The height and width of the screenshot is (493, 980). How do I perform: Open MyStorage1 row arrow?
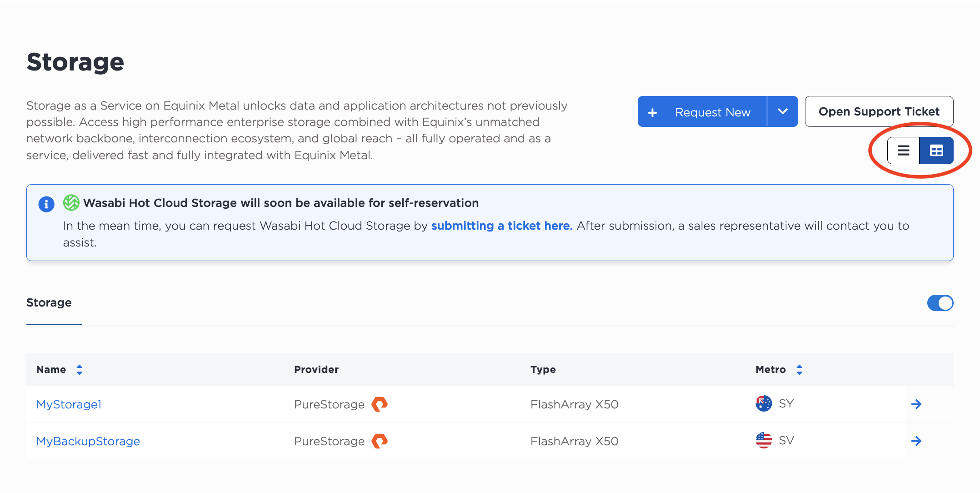[916, 404]
